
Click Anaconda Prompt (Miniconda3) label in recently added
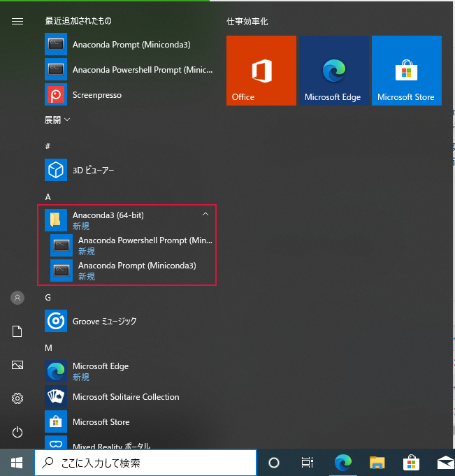pos(131,45)
